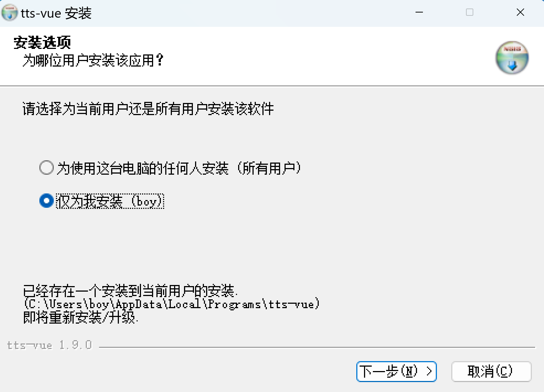Click the arrow chevron on 下一步 button
Screen dimensions: 544x392
point(429,371)
